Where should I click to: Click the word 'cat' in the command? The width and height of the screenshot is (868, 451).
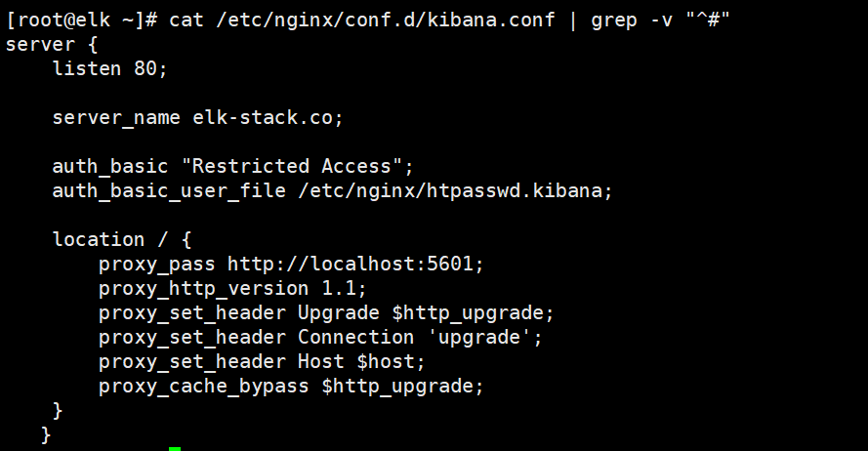(186, 20)
